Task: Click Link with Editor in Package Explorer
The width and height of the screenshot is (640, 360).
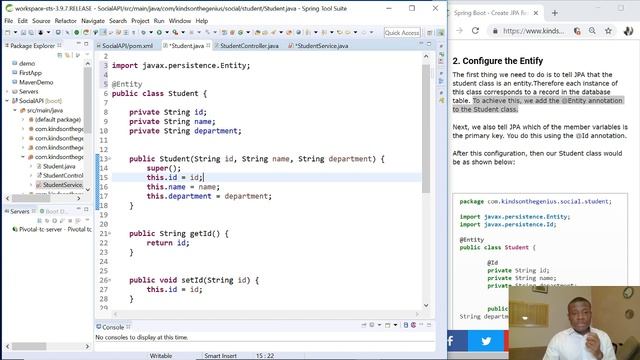Action: coord(68,55)
